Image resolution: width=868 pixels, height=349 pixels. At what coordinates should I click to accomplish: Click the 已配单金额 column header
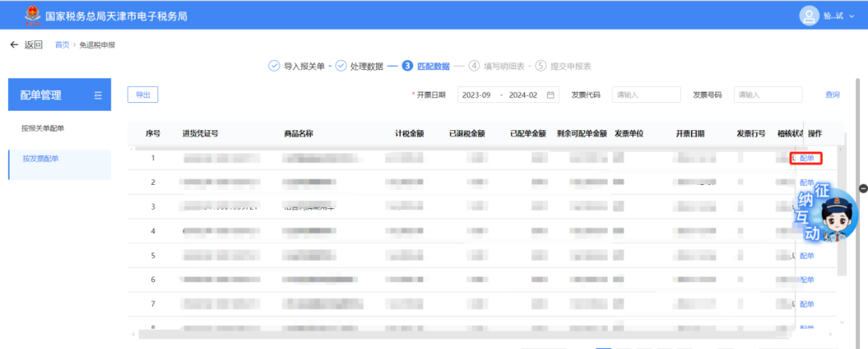tap(528, 133)
